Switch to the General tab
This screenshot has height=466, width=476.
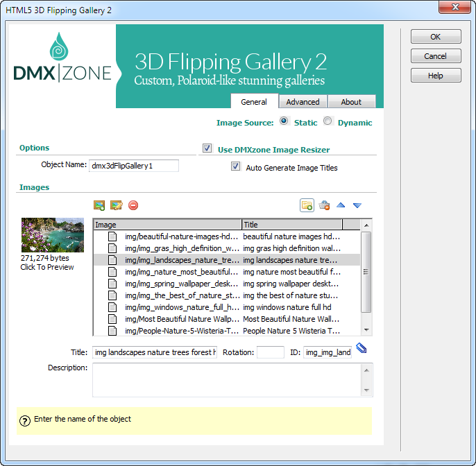click(x=254, y=101)
